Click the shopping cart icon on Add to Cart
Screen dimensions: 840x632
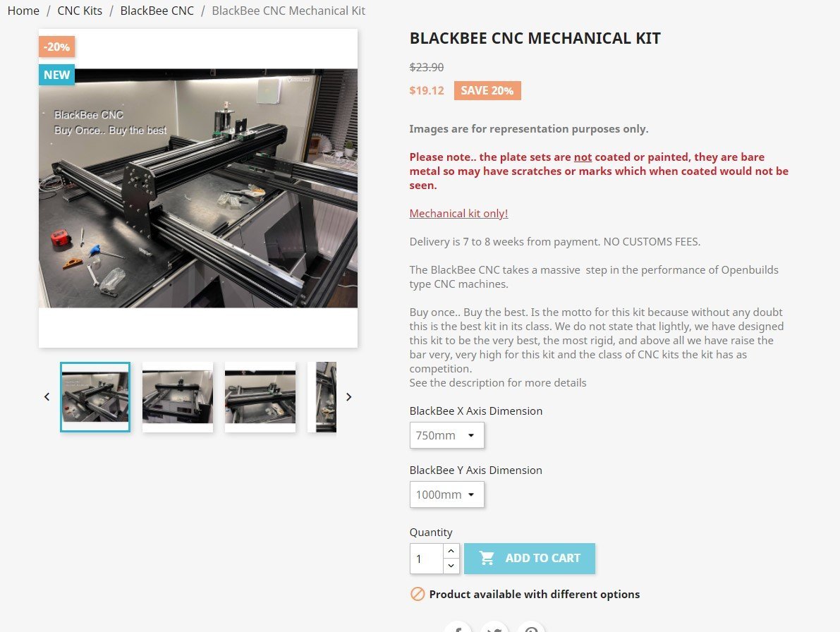click(487, 558)
